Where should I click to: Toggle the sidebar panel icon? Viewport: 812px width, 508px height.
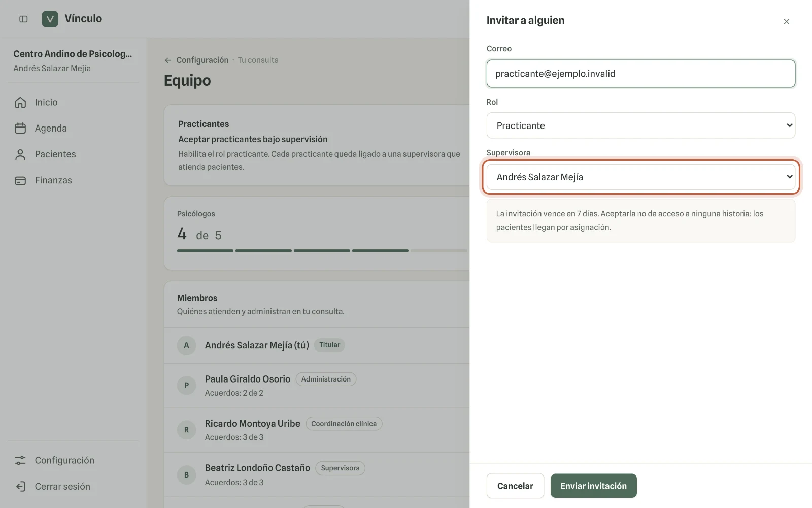pyautogui.click(x=23, y=19)
